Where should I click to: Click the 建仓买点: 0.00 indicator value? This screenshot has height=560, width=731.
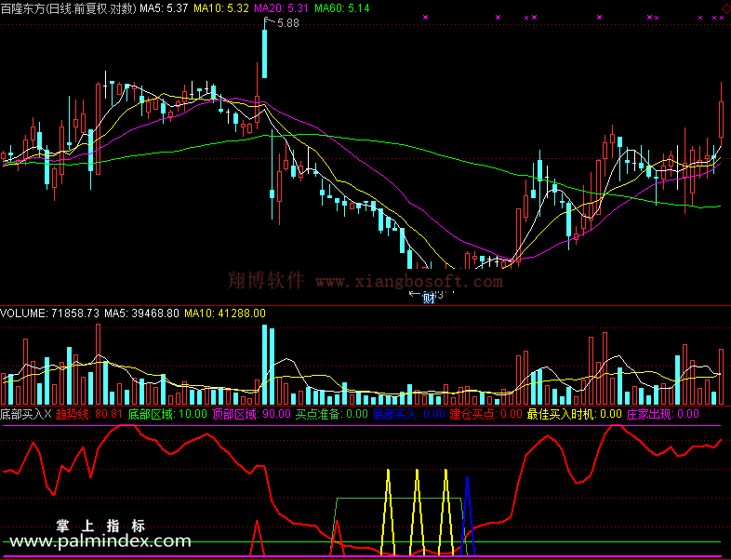(x=485, y=414)
